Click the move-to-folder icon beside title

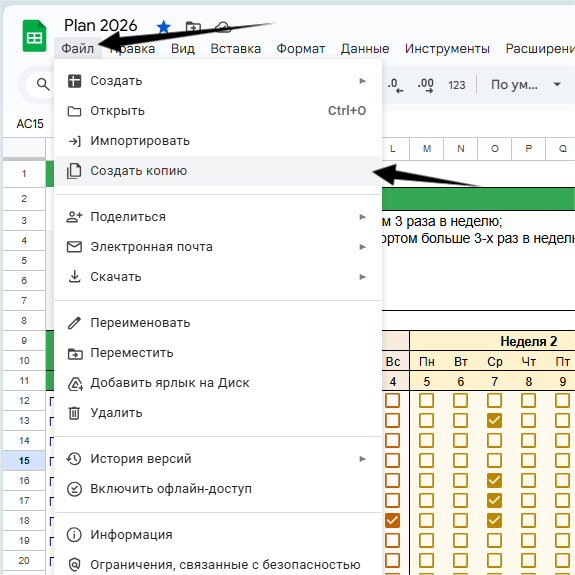point(193,27)
